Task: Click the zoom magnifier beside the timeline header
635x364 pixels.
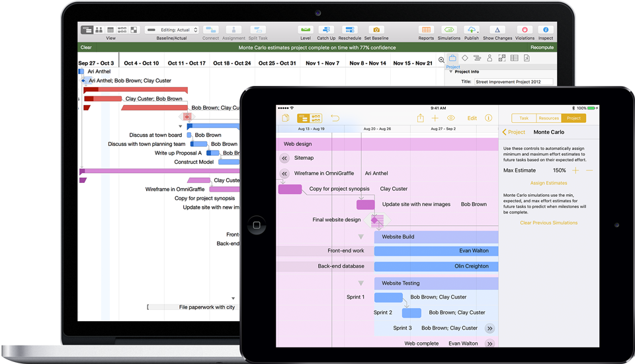Action: (441, 60)
